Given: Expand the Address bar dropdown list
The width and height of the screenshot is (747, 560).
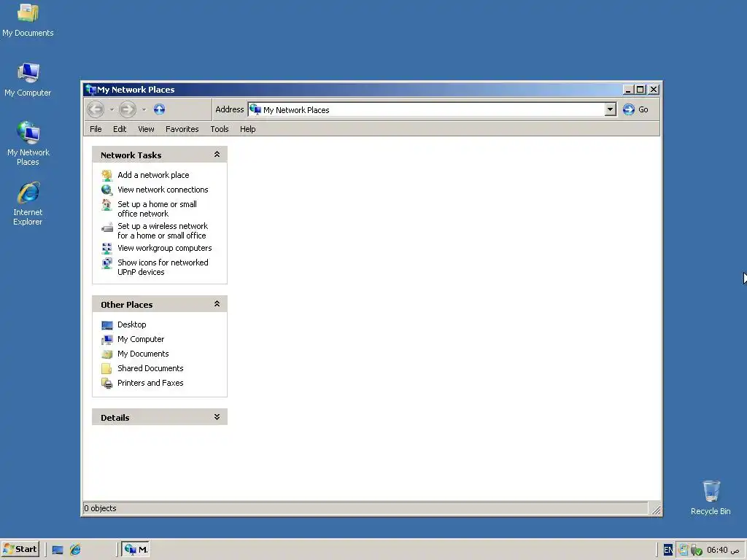Looking at the screenshot, I should [611, 109].
